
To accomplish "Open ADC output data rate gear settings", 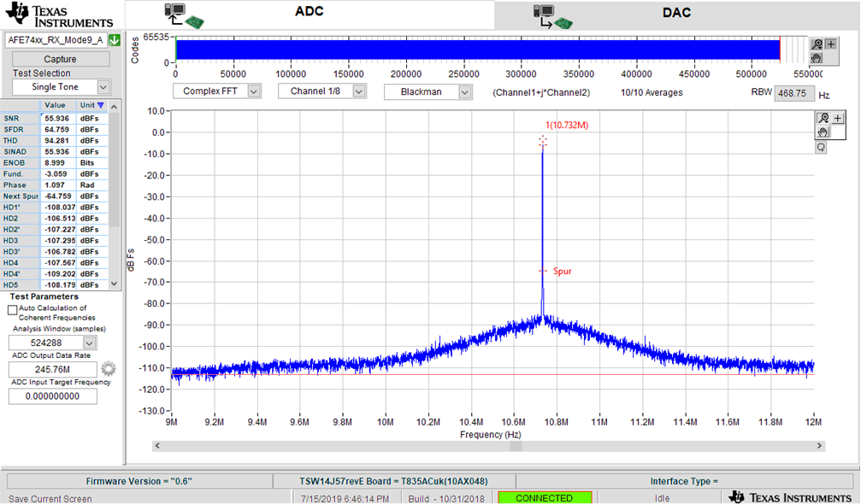I will click(x=108, y=369).
